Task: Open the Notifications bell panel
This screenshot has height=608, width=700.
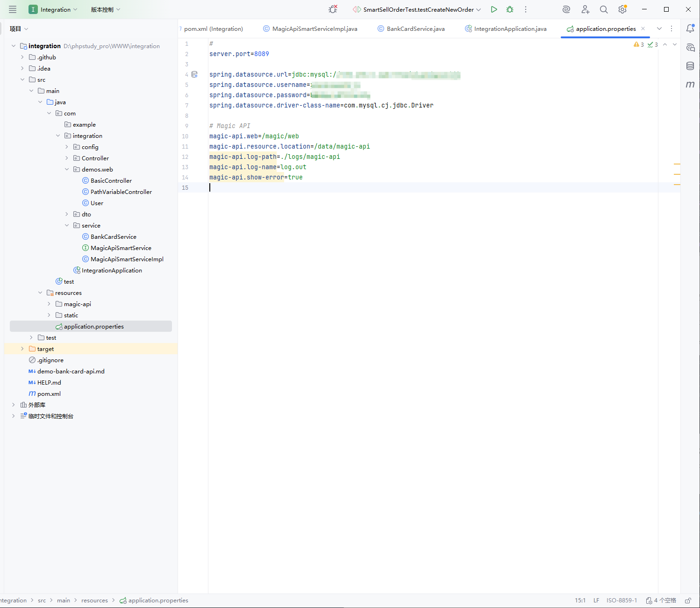Action: click(x=690, y=29)
